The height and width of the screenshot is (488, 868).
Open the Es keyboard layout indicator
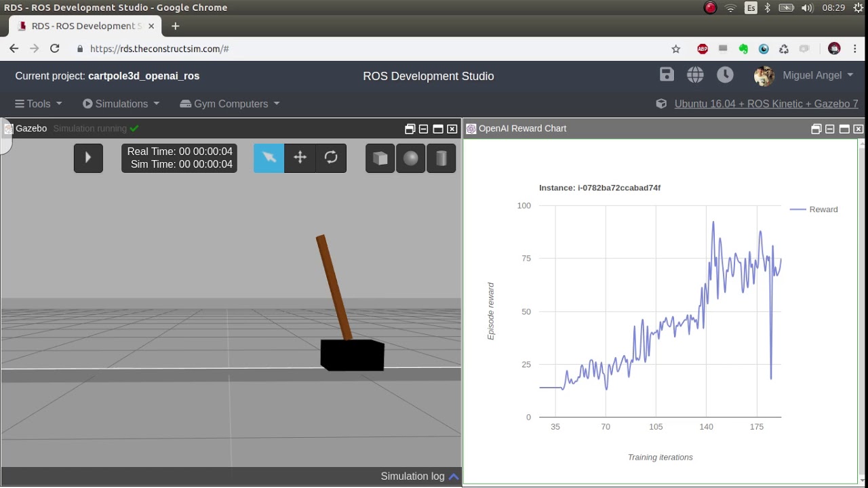(x=751, y=7)
